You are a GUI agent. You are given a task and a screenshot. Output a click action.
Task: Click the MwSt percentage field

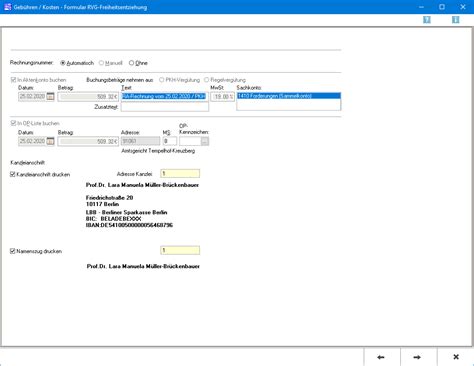pyautogui.click(x=223, y=96)
